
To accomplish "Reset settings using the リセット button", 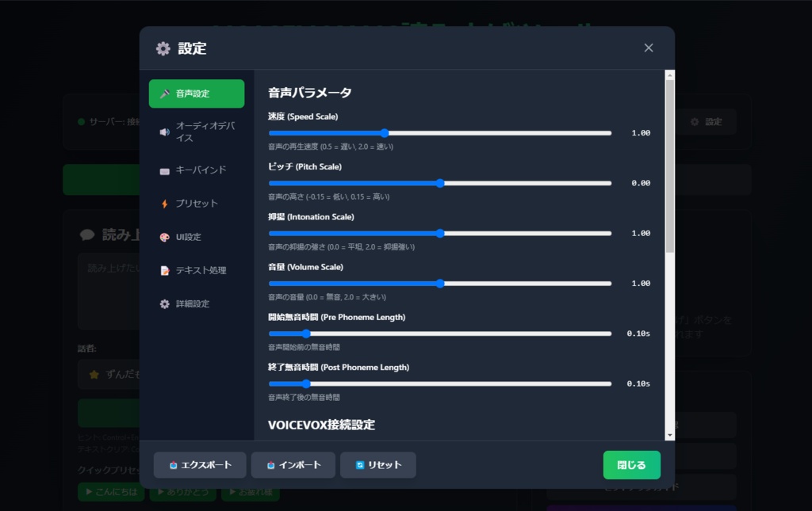I will point(378,465).
